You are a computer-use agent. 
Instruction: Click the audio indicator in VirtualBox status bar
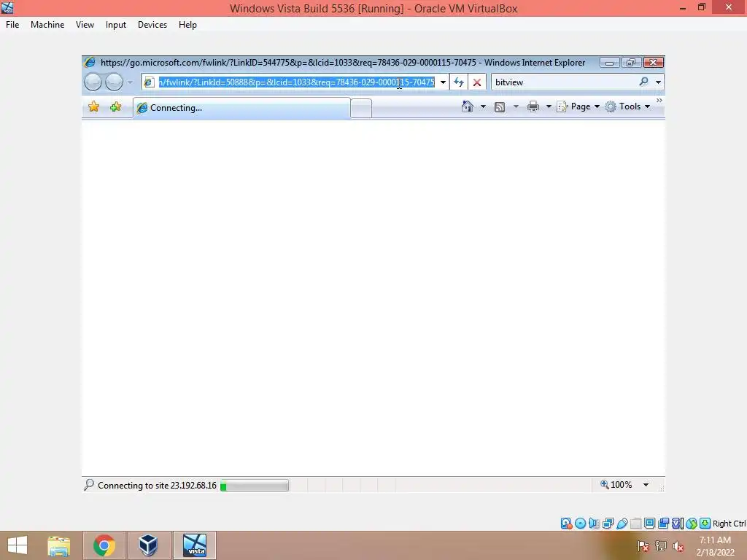pos(594,524)
